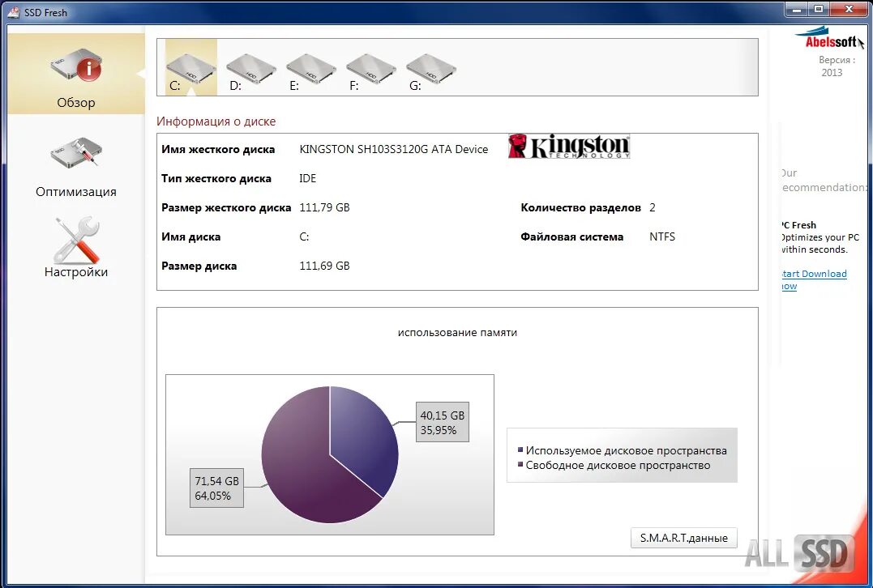This screenshot has height=588, width=873.
Task: Click the Kingston Technology logo
Action: coord(569,147)
